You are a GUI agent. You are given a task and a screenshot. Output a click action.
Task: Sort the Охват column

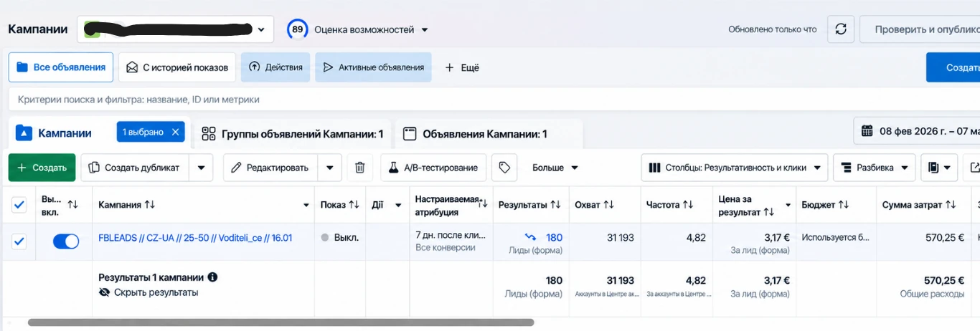point(608,205)
